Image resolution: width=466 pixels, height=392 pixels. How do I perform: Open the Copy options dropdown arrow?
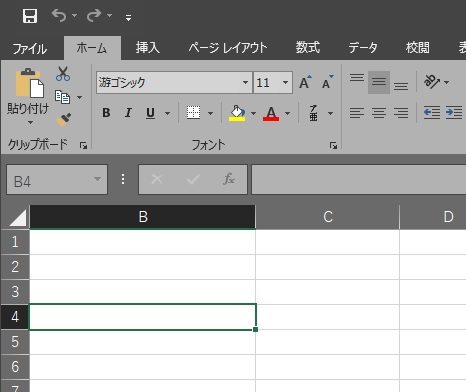79,97
